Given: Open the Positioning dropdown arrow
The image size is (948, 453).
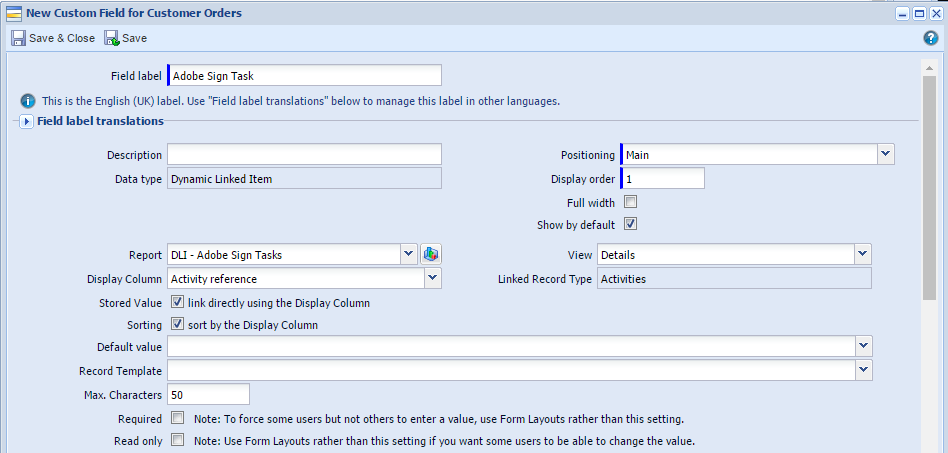Looking at the screenshot, I should [x=886, y=154].
